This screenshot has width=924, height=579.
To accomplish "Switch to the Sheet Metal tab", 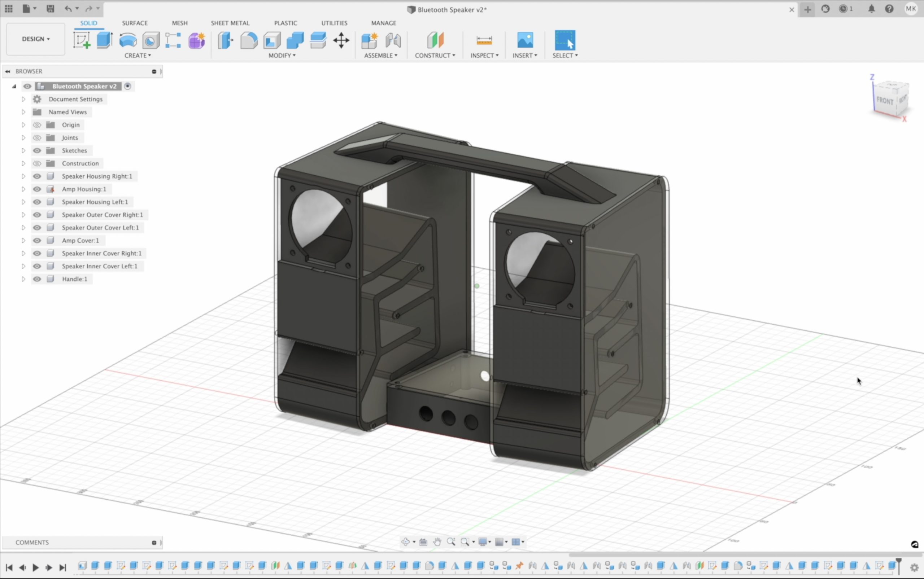I will pos(230,23).
